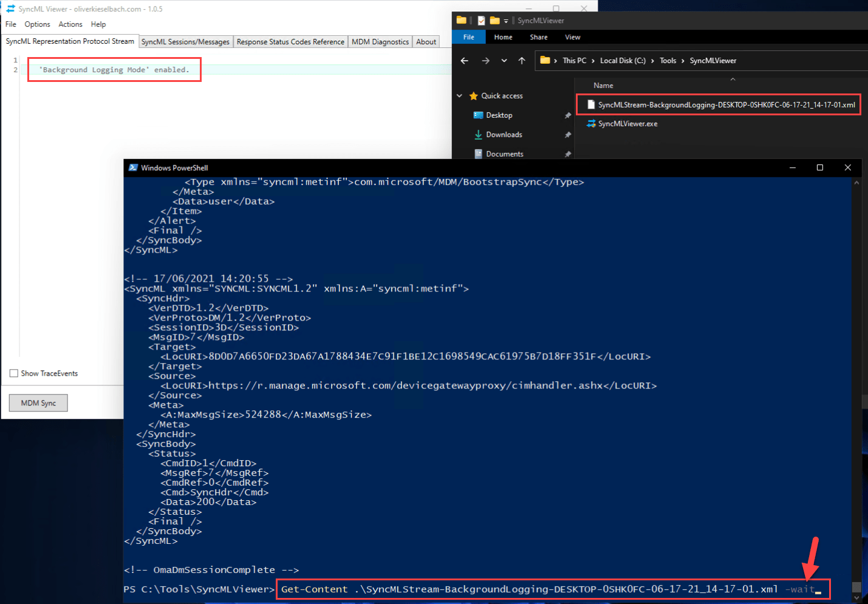868x604 pixels.
Task: Open the Share ribbon tab in File Explorer
Action: point(538,37)
